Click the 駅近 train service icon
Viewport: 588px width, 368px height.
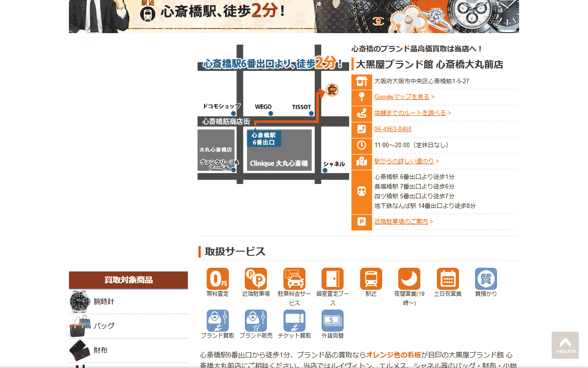tap(371, 279)
